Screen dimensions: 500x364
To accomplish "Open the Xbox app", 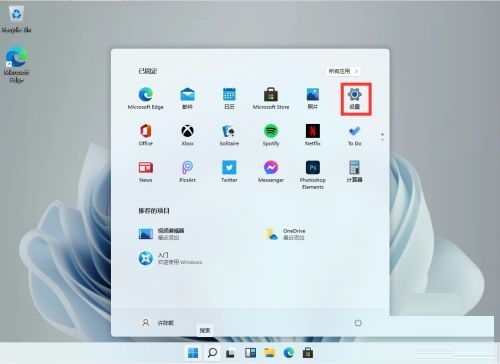I will [x=187, y=135].
